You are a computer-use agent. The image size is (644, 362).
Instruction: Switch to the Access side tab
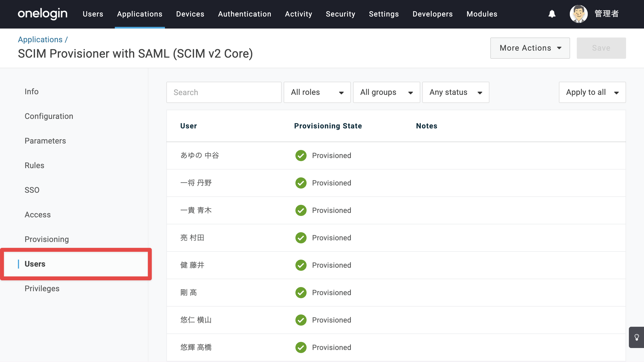[x=38, y=215]
